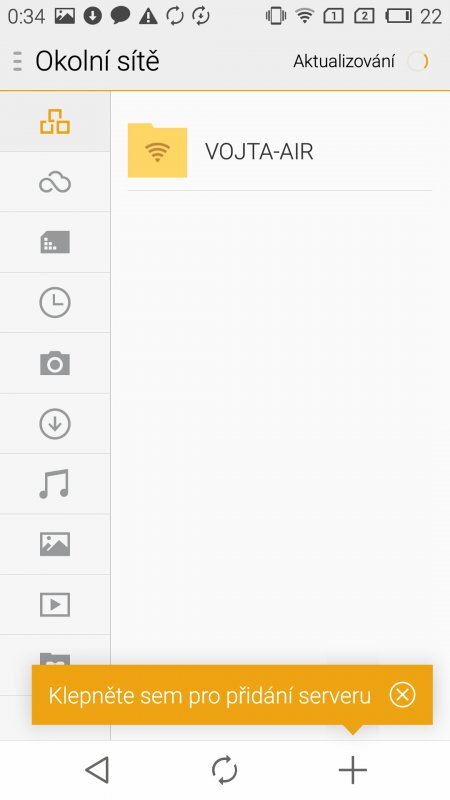Open the partially hidden favorites folder icon
The height and width of the screenshot is (800, 450).
(55, 658)
